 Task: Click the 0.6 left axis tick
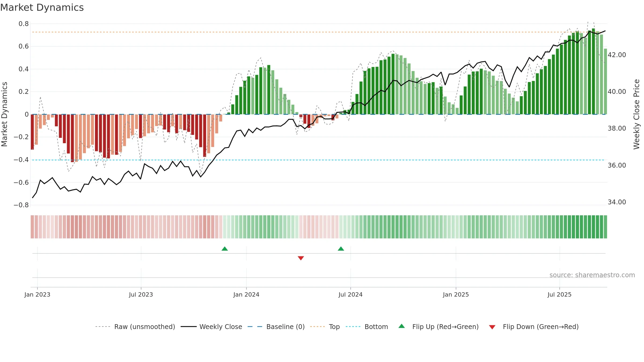click(x=24, y=46)
